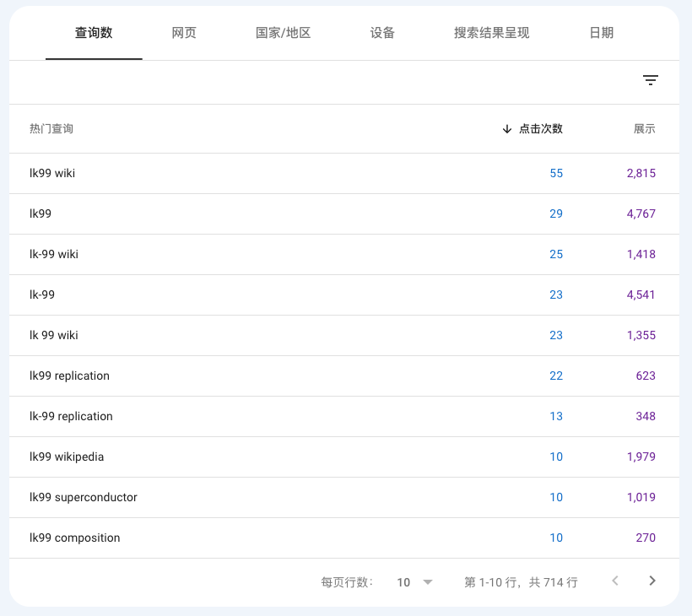This screenshot has width=692, height=616.
Task: Select the 设备 tab
Action: click(382, 33)
